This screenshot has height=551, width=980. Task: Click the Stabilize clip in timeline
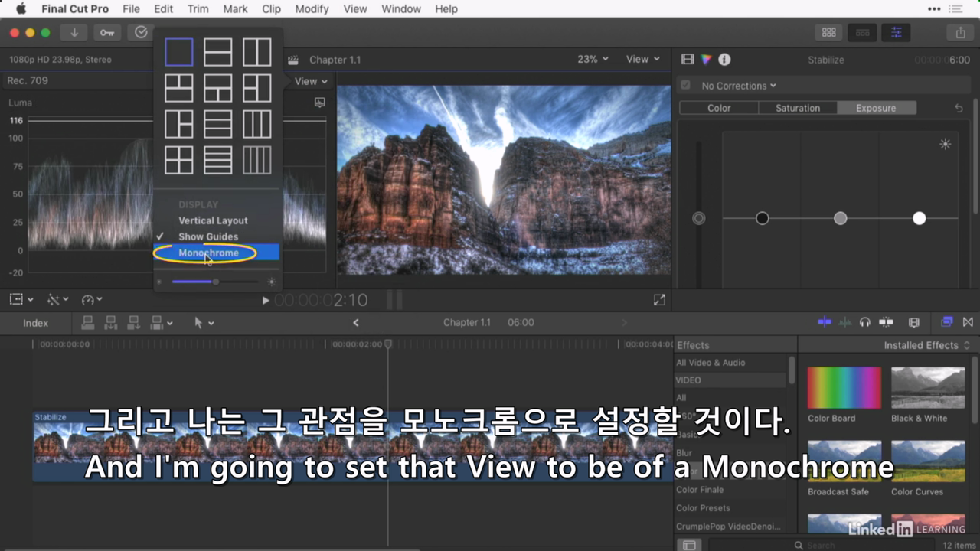click(x=352, y=447)
